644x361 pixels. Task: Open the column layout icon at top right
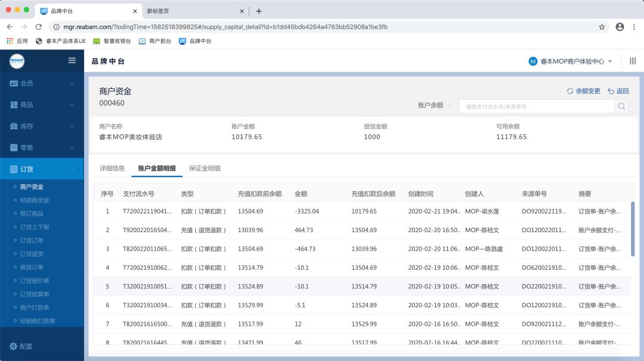(x=633, y=61)
